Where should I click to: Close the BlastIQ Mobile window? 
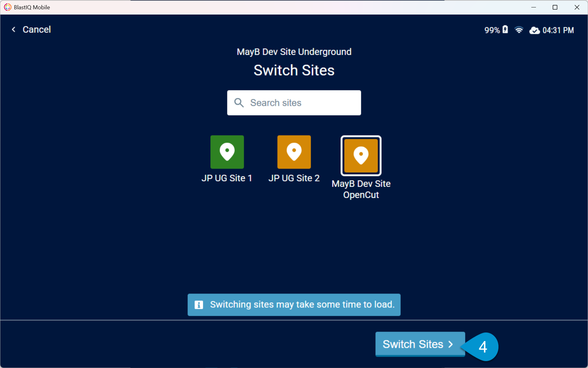coord(577,7)
